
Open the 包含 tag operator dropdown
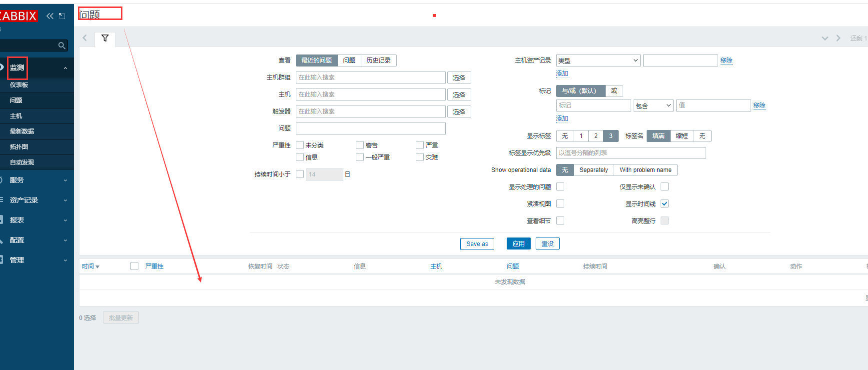tap(654, 105)
